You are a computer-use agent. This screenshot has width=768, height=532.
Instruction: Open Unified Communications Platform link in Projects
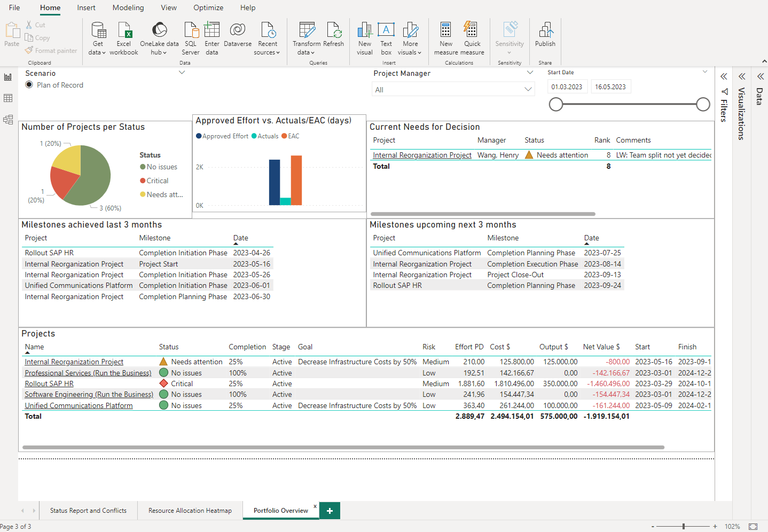pyautogui.click(x=79, y=406)
